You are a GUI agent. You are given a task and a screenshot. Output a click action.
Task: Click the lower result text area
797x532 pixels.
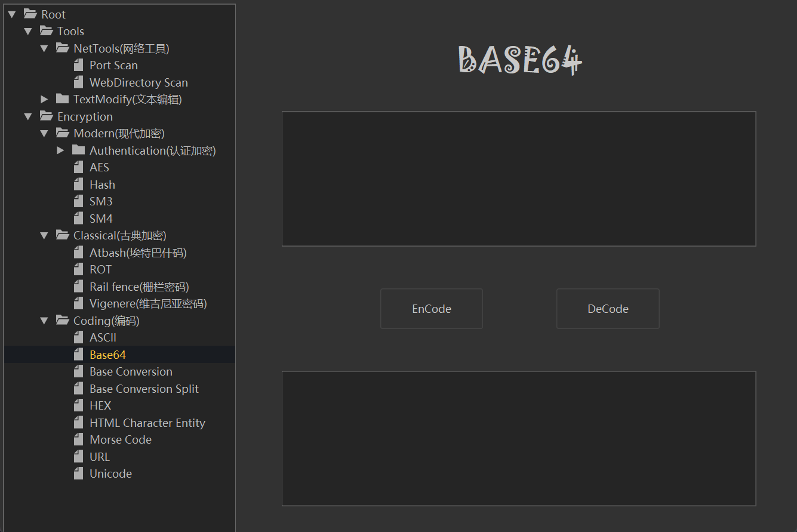519,438
